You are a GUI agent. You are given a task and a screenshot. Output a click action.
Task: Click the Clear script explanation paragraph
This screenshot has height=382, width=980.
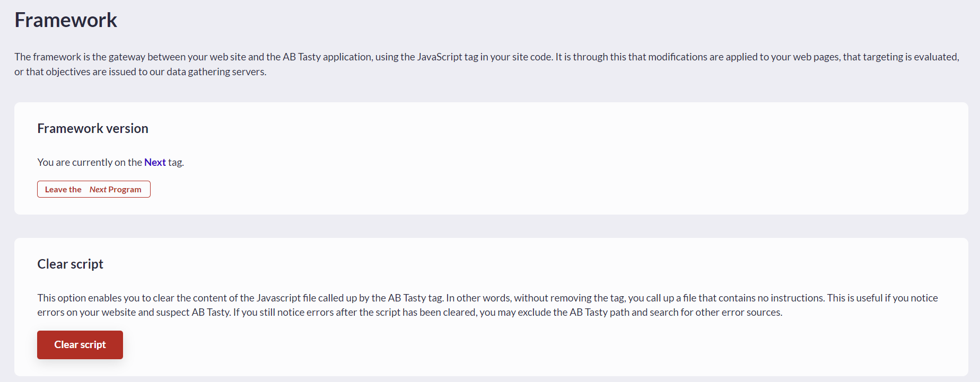pos(487,305)
